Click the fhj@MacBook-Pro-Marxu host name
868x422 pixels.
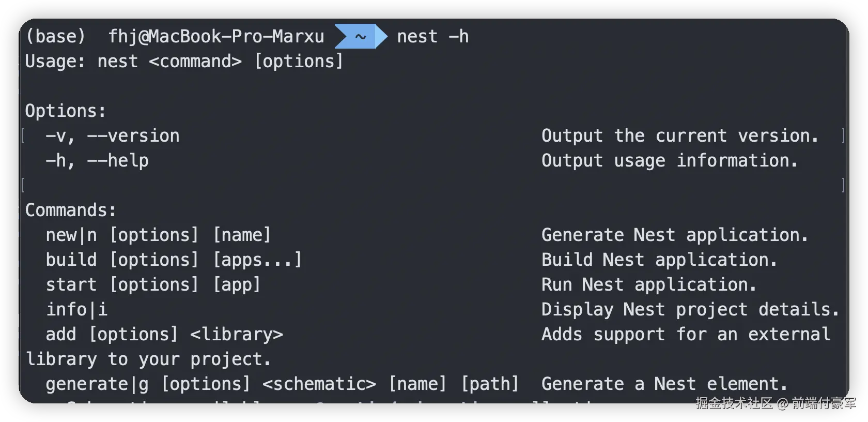click(x=215, y=37)
